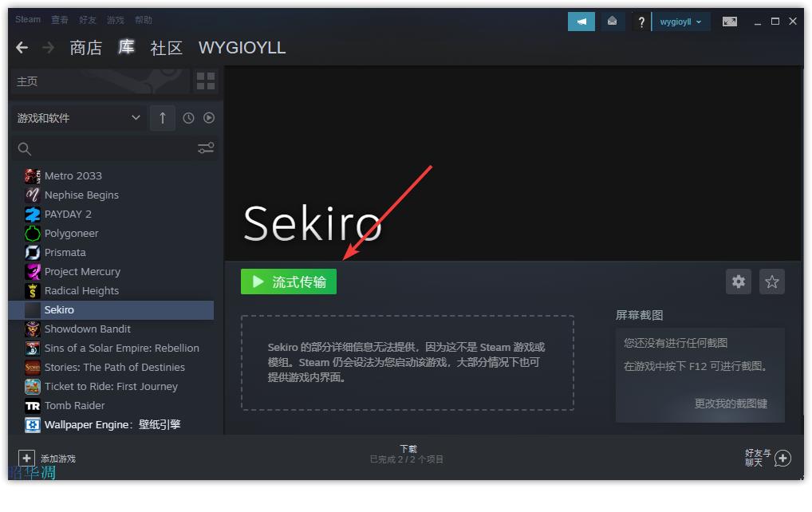Check notifications with the inbox icon
This screenshot has height=512, width=812.
coord(613,22)
